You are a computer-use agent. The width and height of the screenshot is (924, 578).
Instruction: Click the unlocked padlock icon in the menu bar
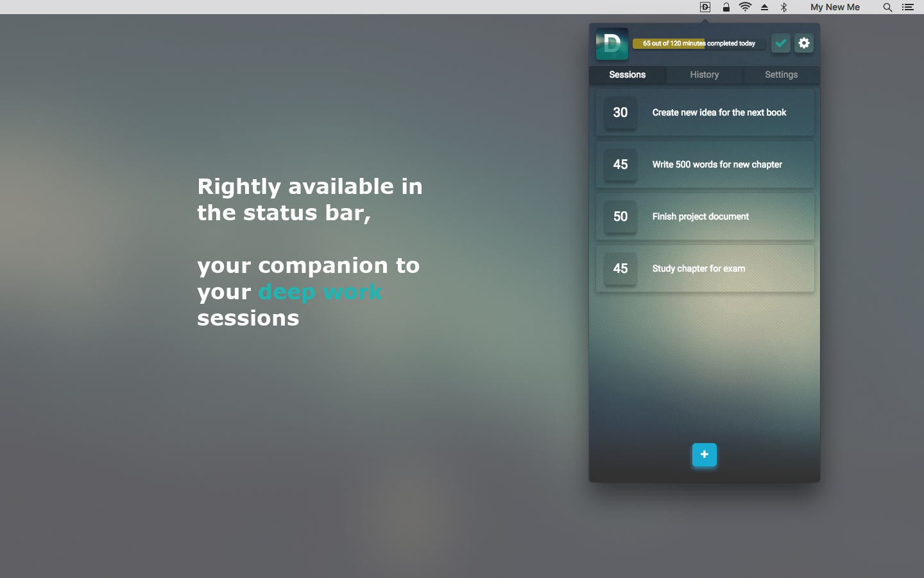click(726, 7)
